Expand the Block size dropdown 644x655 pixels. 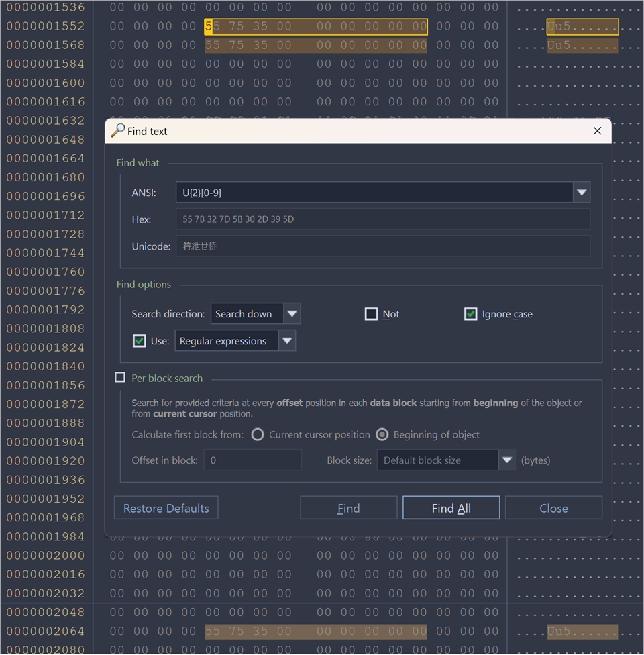pos(507,460)
